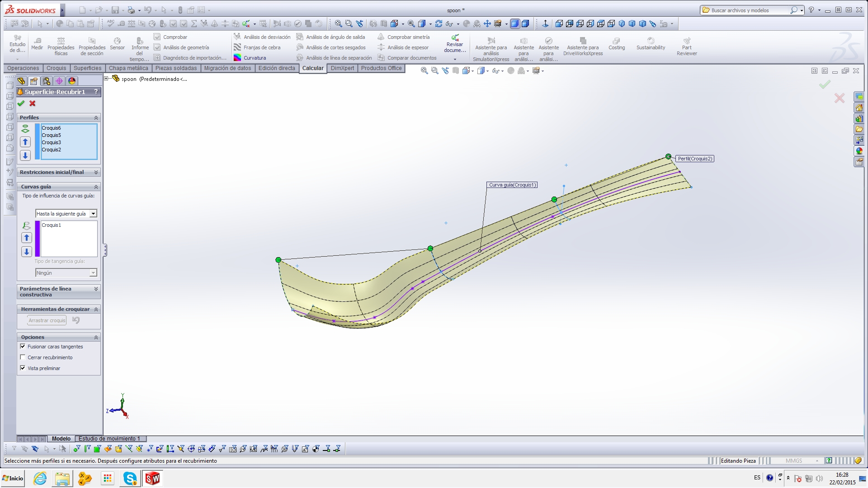This screenshot has width=868, height=488.
Task: Open guide curve influence type dropdown
Action: pyautogui.click(x=93, y=214)
